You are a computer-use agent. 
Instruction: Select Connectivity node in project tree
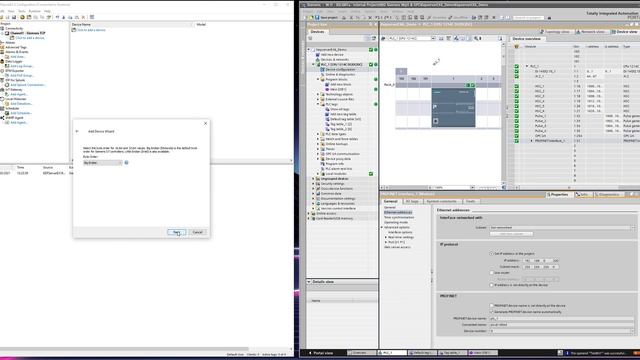[x=14, y=29]
